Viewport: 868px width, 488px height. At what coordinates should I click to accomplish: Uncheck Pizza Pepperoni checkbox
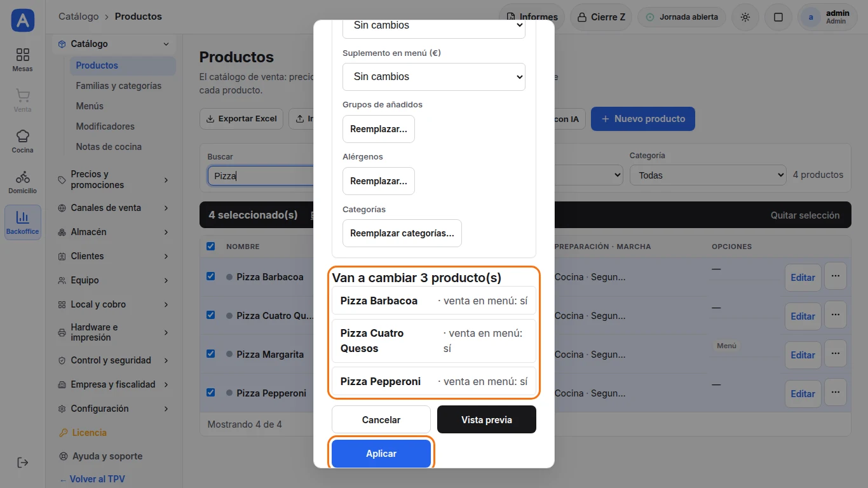click(211, 393)
